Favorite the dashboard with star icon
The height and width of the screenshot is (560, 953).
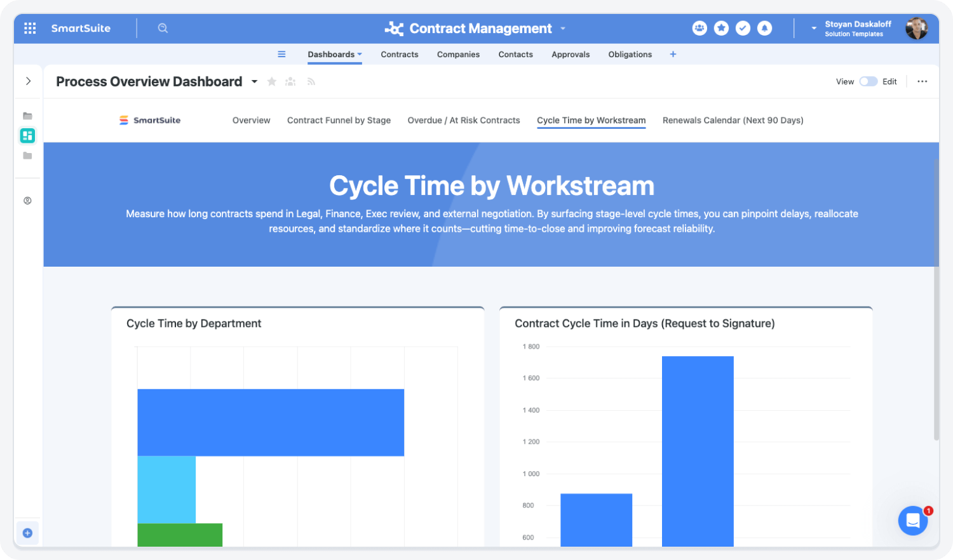click(272, 81)
